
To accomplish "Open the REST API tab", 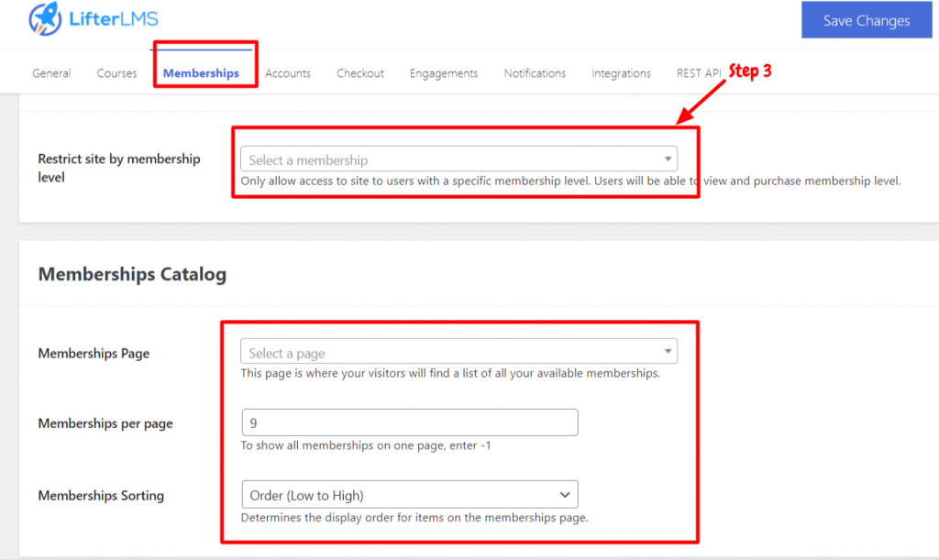I will [699, 73].
